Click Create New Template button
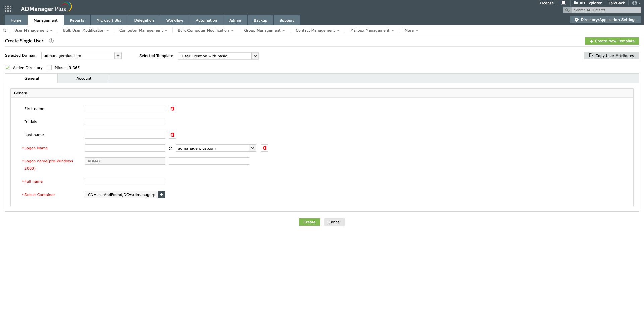644x323 pixels. [612, 41]
